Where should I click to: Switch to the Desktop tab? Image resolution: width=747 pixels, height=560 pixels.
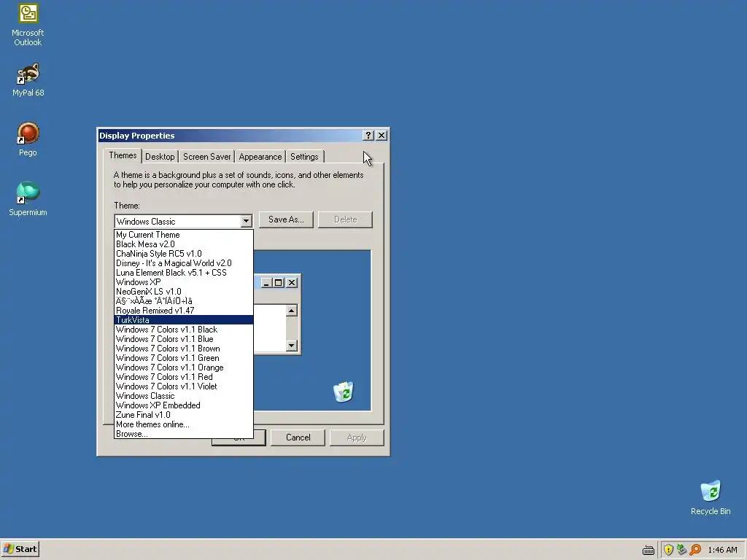pos(160,157)
